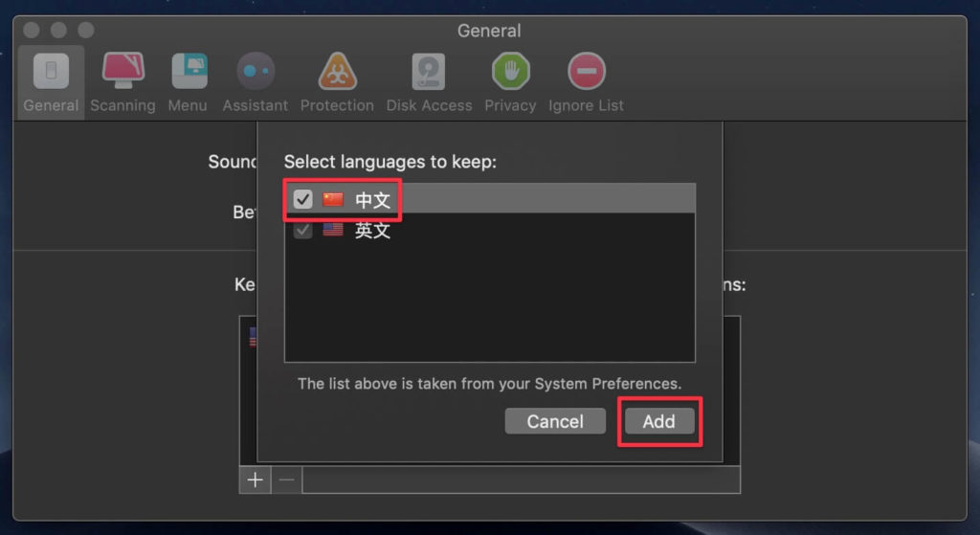This screenshot has height=535, width=980.
Task: Open the Assistant preferences tab
Action: pyautogui.click(x=255, y=83)
